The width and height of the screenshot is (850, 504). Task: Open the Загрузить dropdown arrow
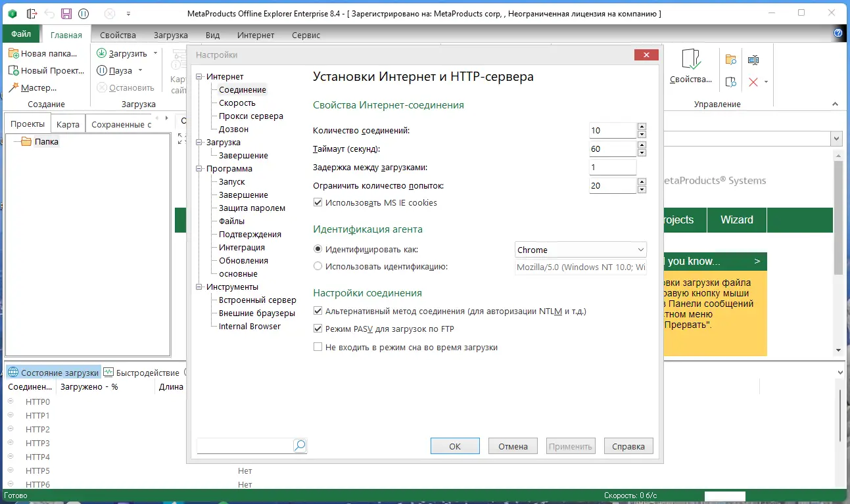[155, 53]
